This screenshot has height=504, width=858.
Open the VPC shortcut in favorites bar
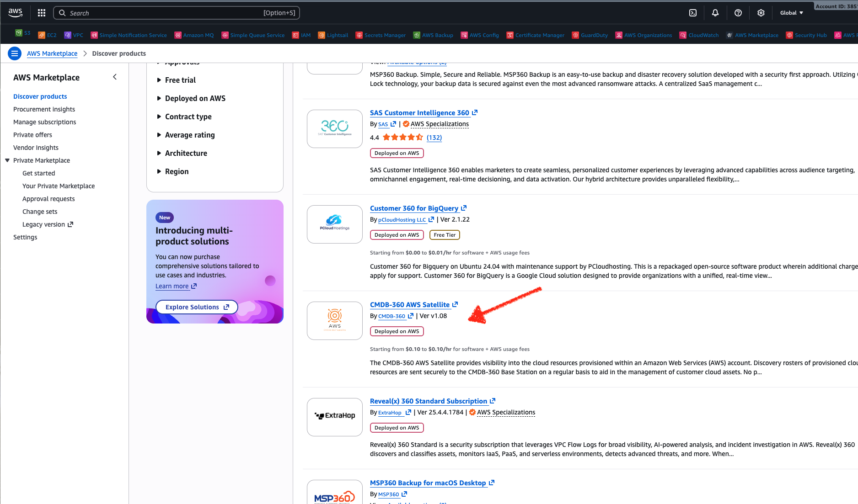(74, 35)
